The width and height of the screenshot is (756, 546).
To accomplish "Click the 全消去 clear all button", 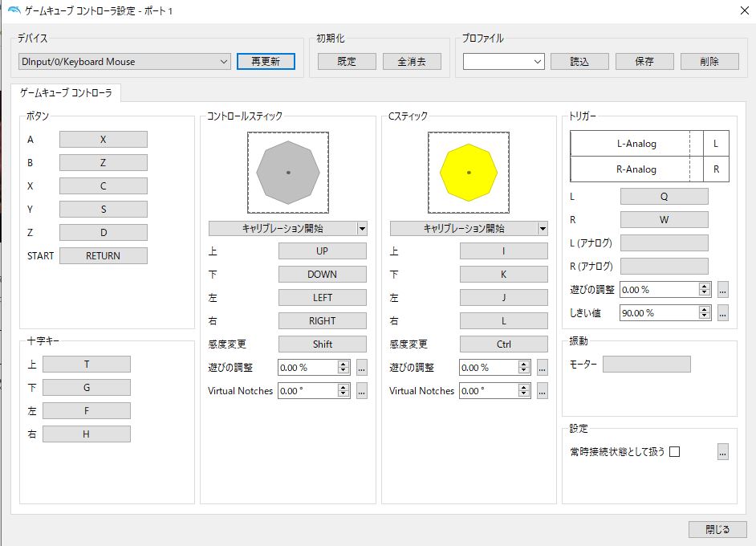I will 413,62.
